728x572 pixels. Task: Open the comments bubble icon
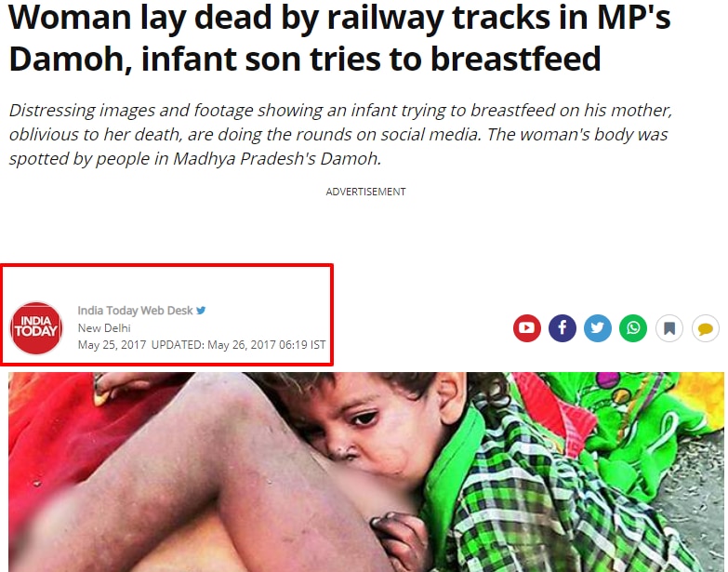tap(706, 327)
